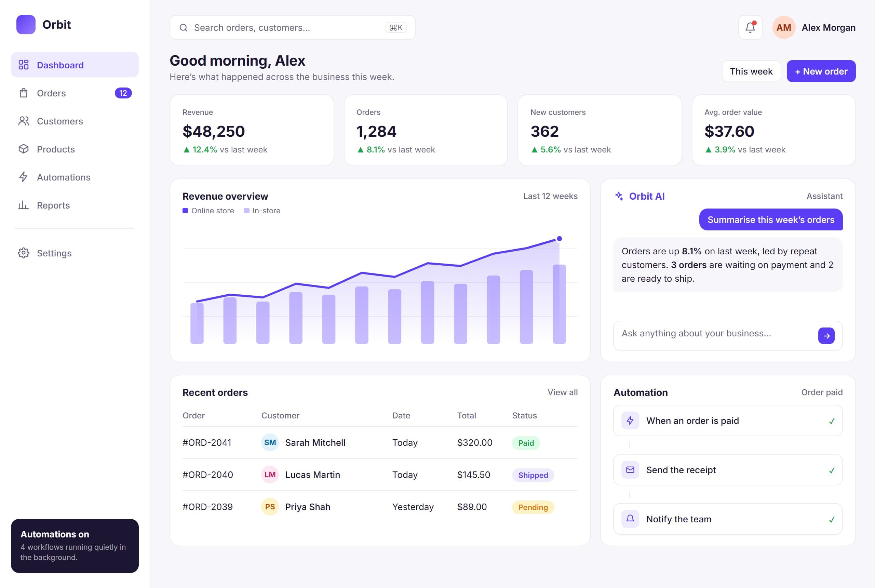Click the bell icon beside Notify the team
This screenshot has width=875, height=588.
click(630, 519)
